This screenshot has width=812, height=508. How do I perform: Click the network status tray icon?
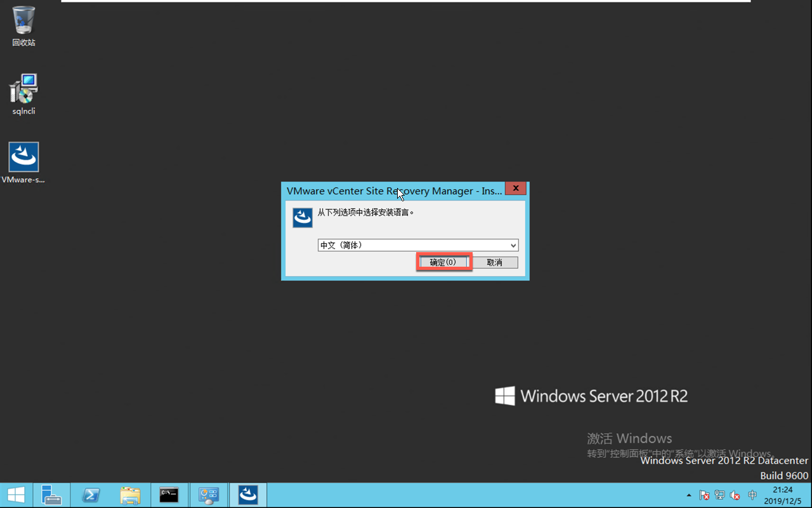[720, 495]
